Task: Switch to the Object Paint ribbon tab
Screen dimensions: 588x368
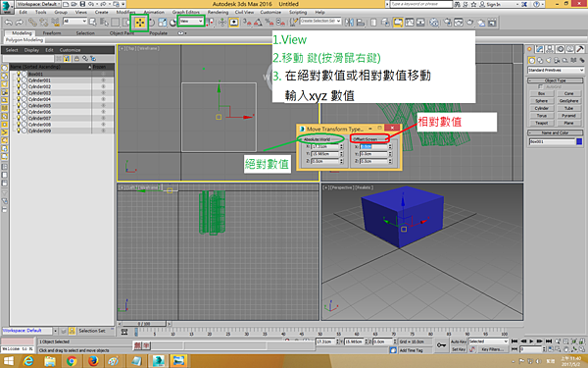Action: pyautogui.click(x=122, y=33)
